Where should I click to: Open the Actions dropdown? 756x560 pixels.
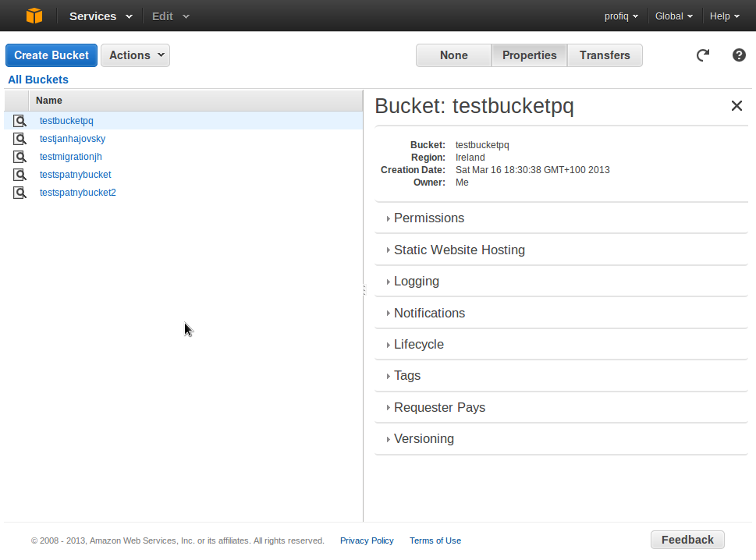pyautogui.click(x=136, y=55)
